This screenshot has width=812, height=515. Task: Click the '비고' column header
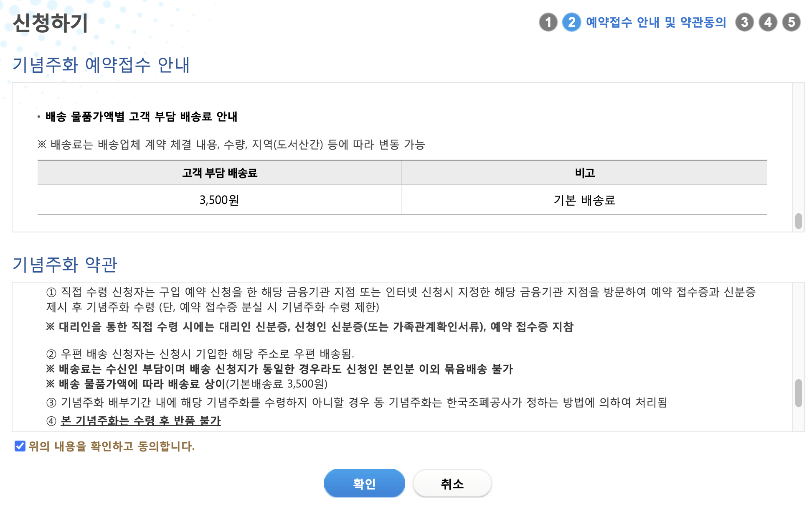584,173
